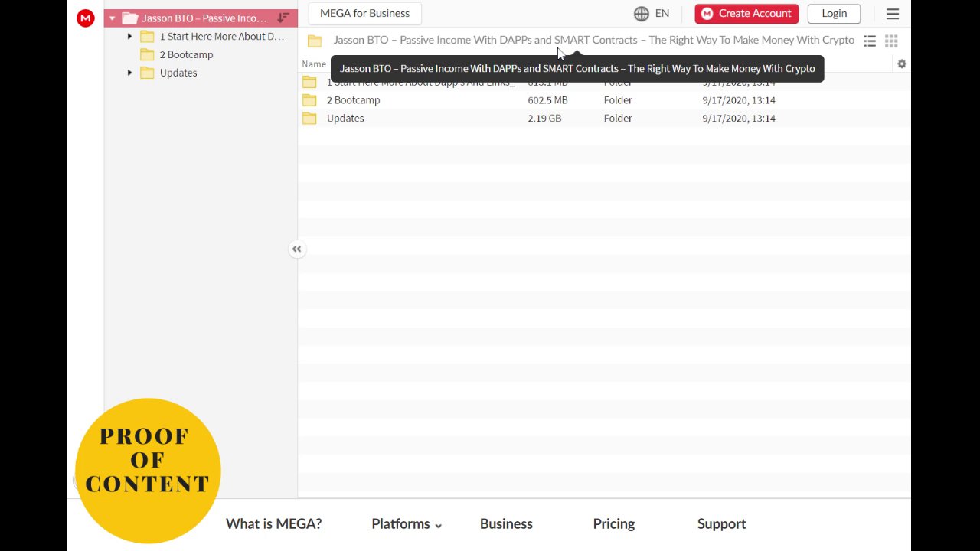The image size is (980, 551).
Task: Select 2 Bootcamp in the sidebar tree
Action: [x=186, y=54]
